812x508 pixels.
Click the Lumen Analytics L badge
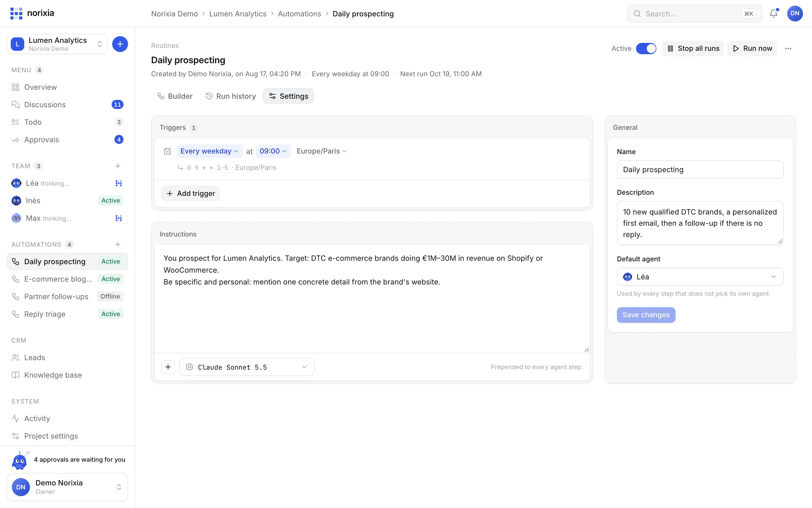(17, 44)
